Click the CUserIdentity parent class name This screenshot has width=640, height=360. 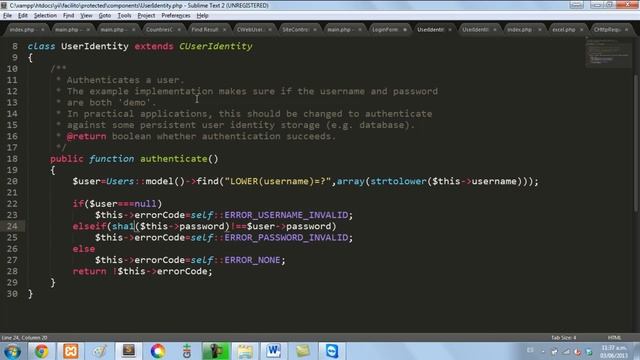(216, 47)
